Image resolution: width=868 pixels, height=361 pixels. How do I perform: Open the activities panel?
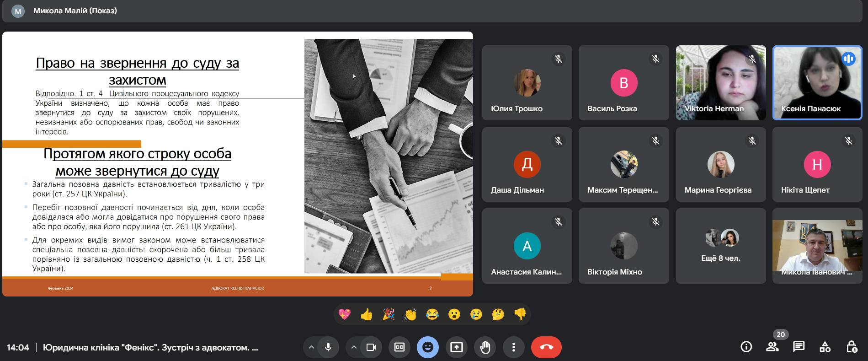(825, 347)
